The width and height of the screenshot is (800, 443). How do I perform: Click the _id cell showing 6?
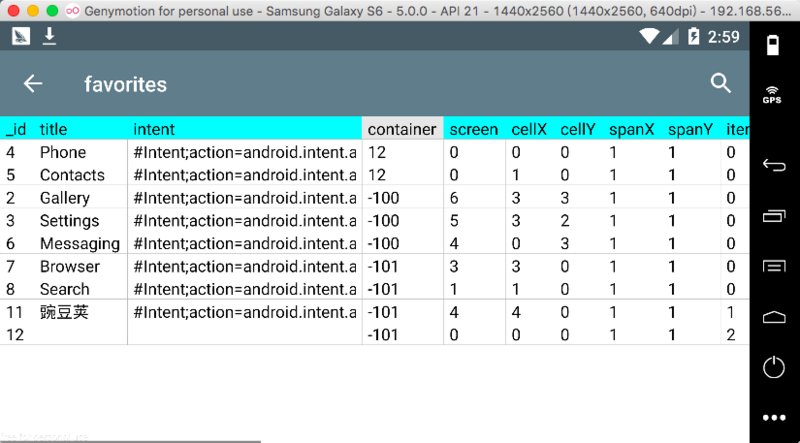(11, 243)
